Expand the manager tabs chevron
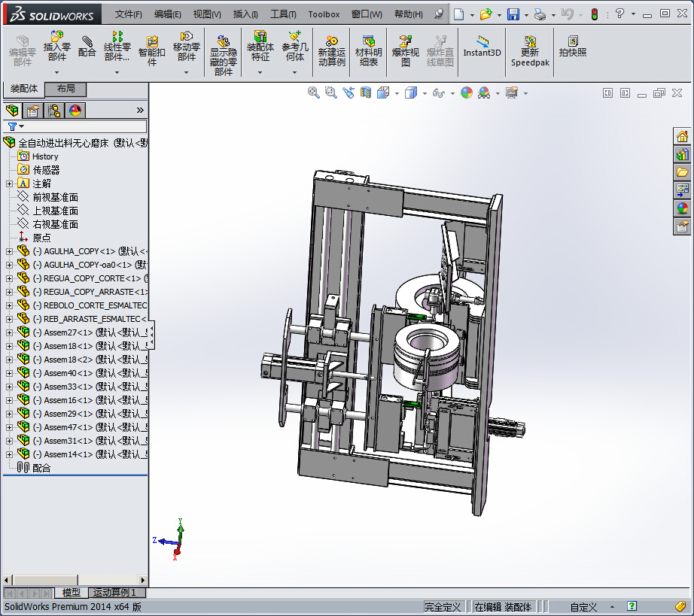Screen dimensions: 694x616 coord(140,110)
